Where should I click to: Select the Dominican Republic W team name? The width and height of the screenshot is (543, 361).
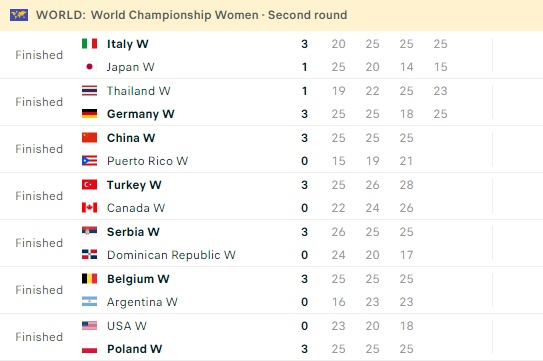[x=171, y=255]
